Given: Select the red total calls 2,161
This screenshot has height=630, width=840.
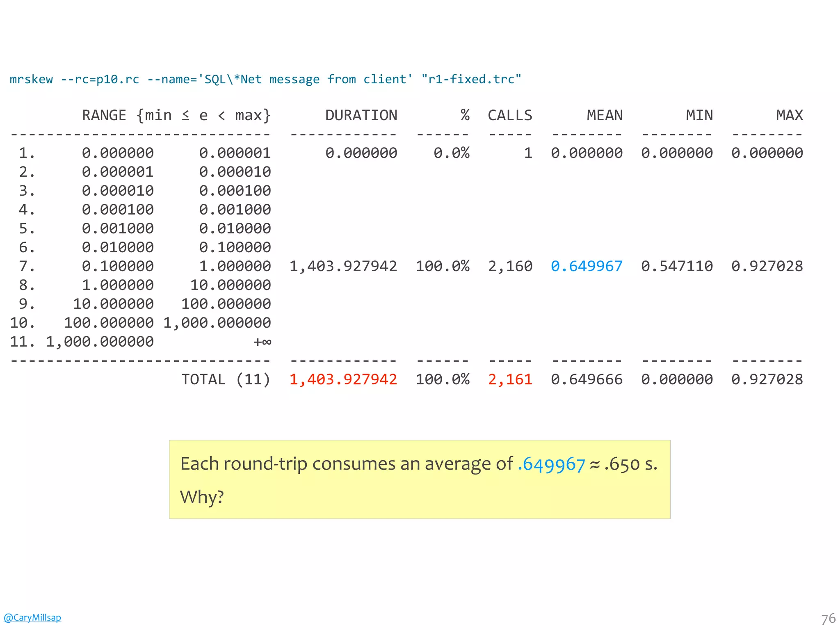Looking at the screenshot, I should click(510, 379).
